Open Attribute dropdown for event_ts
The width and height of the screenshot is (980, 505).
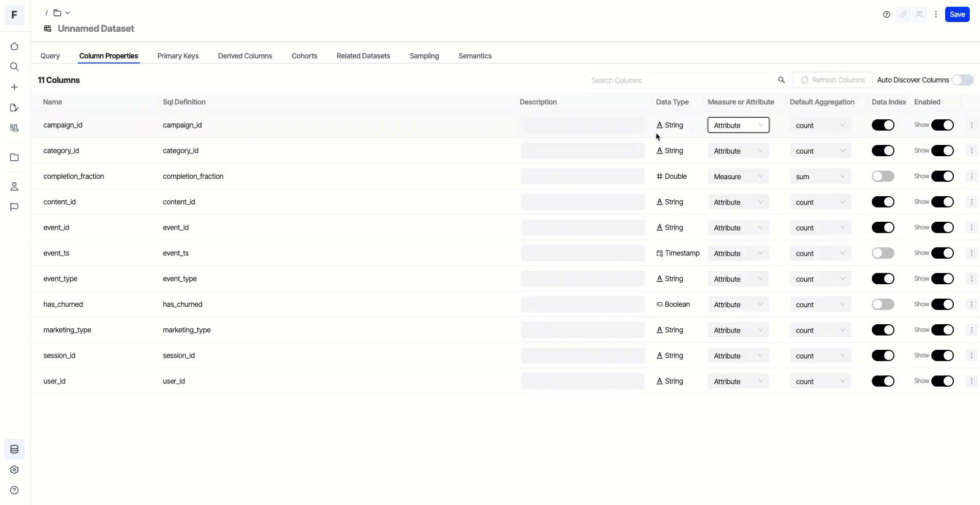(739, 253)
